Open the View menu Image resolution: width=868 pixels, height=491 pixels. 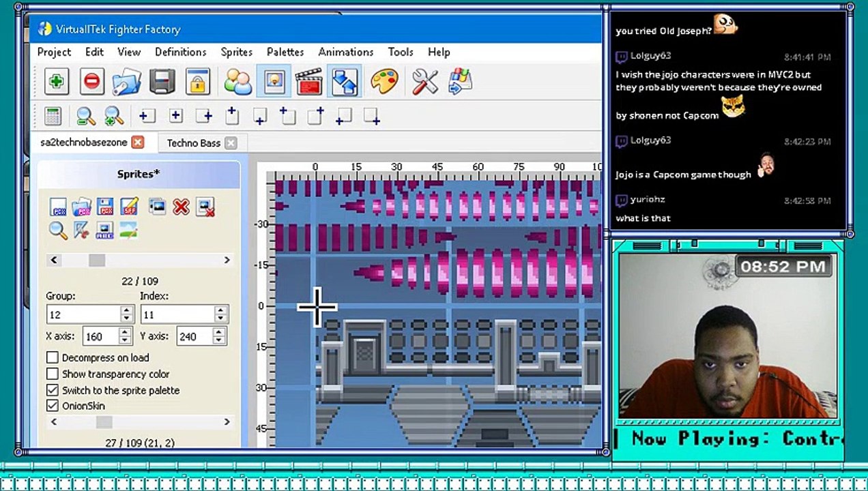click(129, 52)
